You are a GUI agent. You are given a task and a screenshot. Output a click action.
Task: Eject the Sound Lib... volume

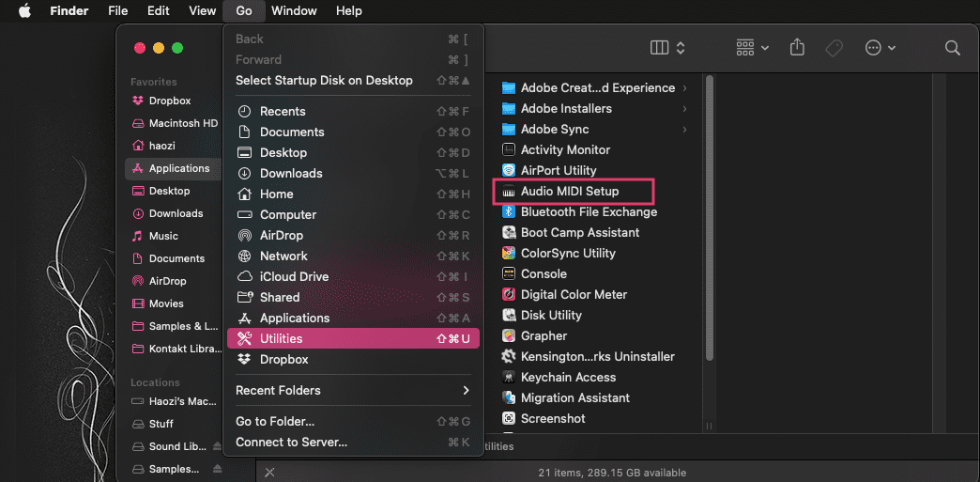pyautogui.click(x=217, y=446)
